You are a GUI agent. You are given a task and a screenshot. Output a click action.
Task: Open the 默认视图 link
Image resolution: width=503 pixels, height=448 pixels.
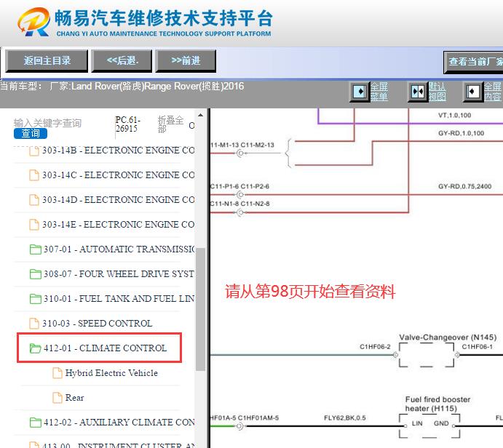coord(437,92)
